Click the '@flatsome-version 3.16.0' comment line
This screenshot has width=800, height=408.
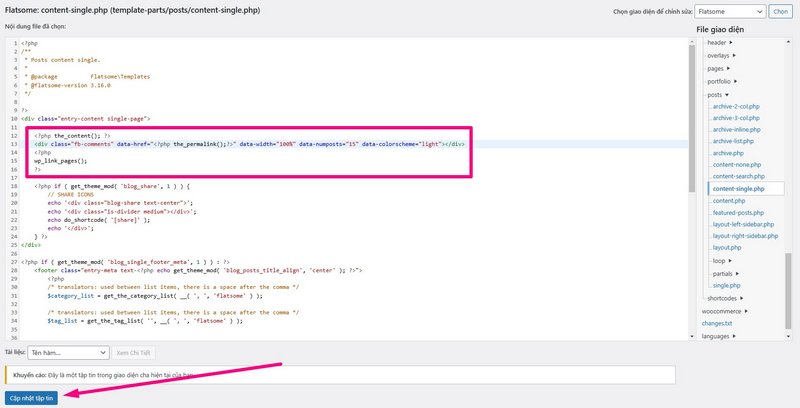(x=67, y=85)
